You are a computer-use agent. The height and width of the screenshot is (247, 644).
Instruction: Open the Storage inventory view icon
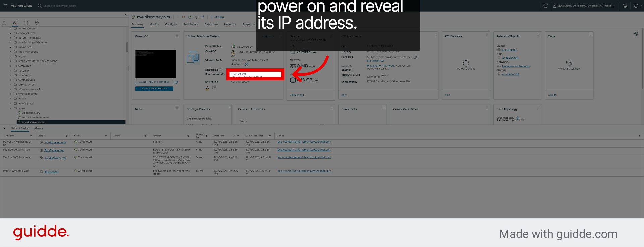point(26,23)
